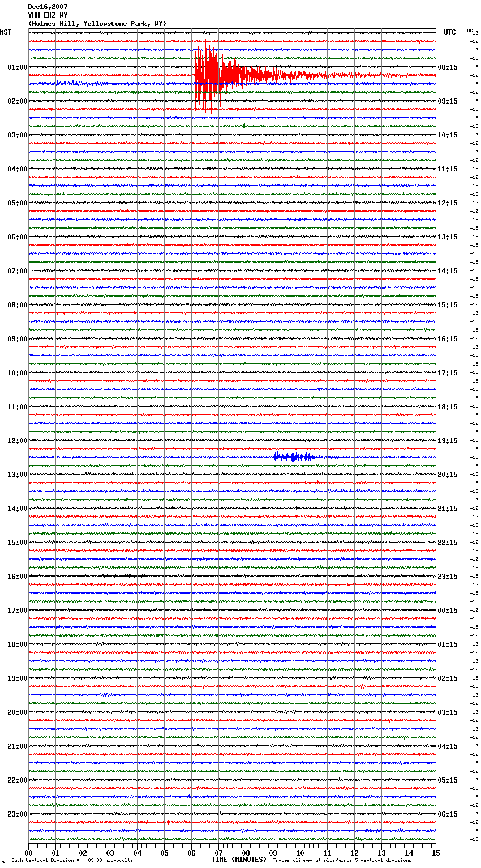481x868 pixels.
Task: Select the 15:00 MST time label
Action: point(17,543)
